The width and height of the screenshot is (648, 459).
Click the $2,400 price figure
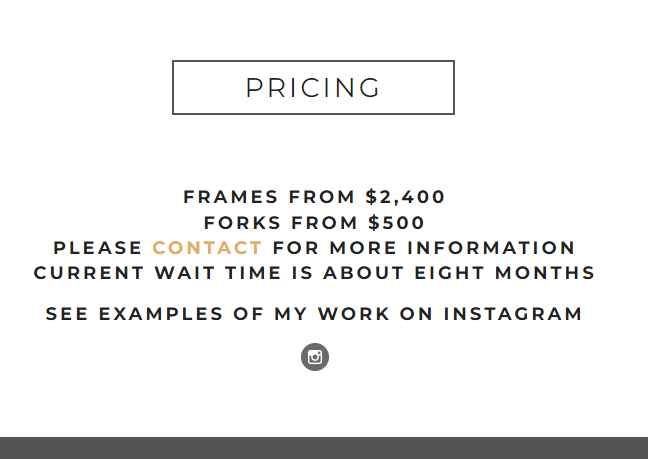click(x=405, y=197)
